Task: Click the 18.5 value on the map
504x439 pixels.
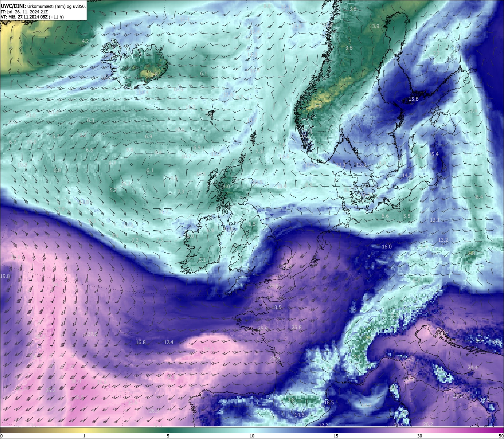Action: (x=276, y=307)
